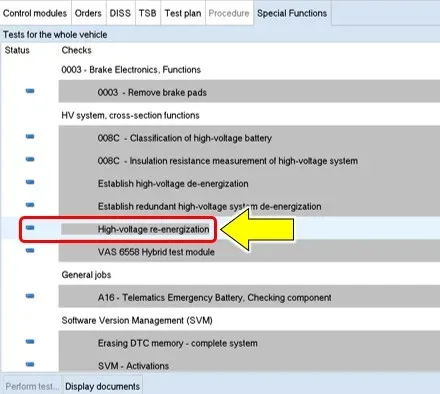Screen dimensions: 440x394
Task: Open the Orders tab
Action: 88,13
